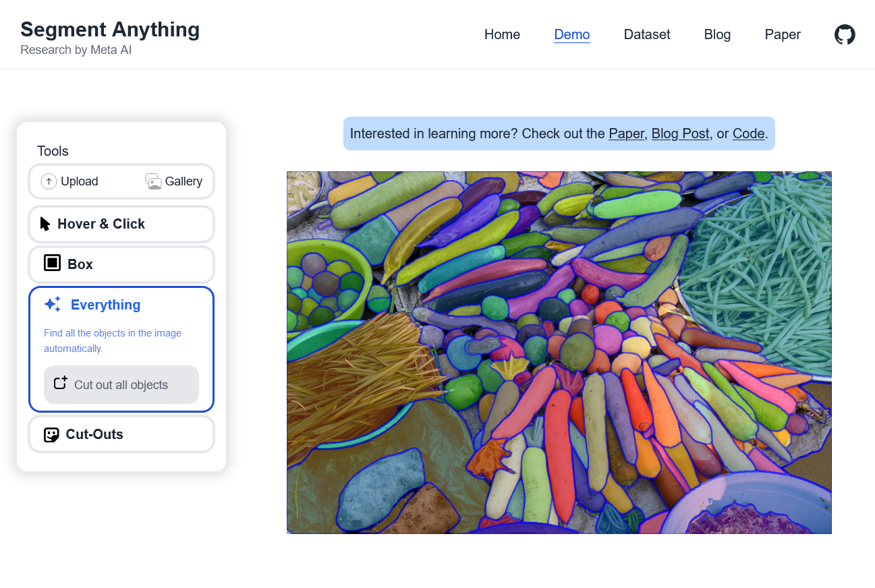Click the Everything sparkles icon

point(53,304)
